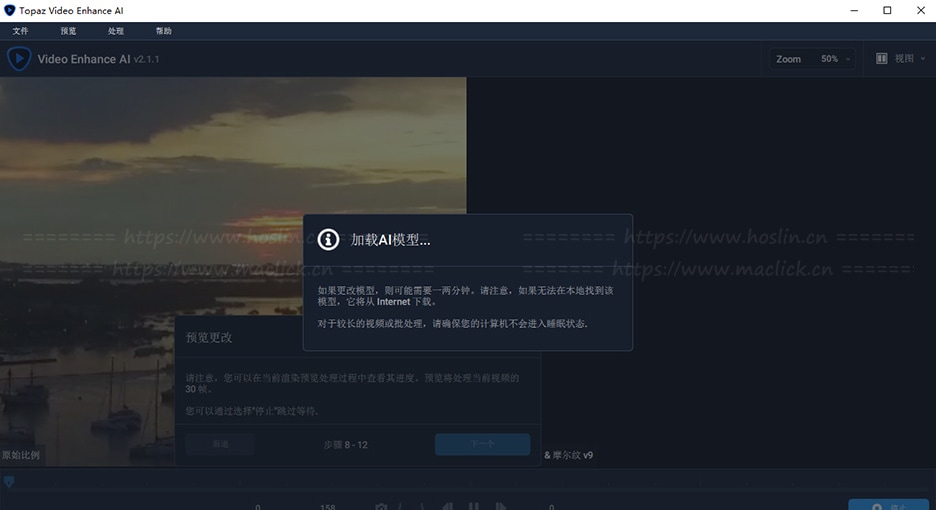Click the pause button in playback controls
Screen dimensions: 936x510
click(x=473, y=507)
